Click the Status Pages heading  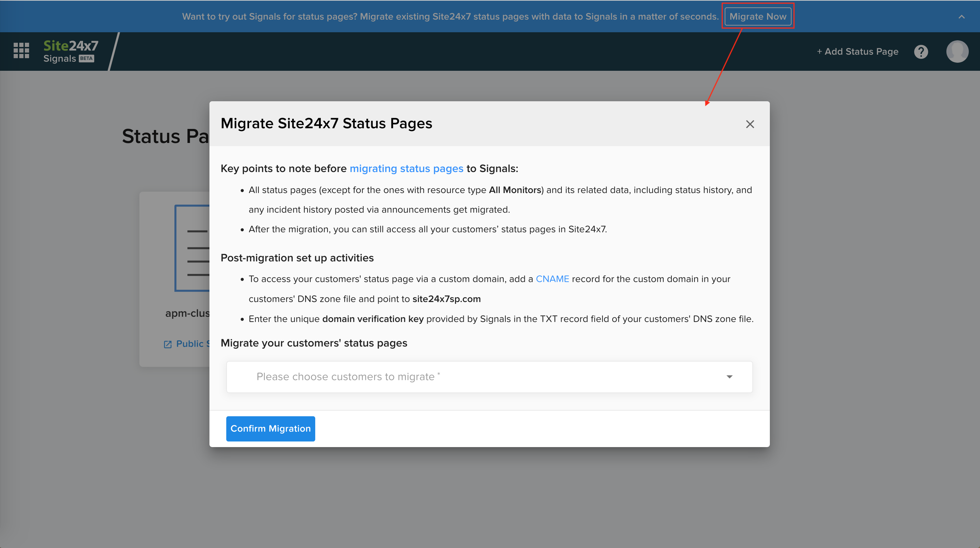pos(165,136)
